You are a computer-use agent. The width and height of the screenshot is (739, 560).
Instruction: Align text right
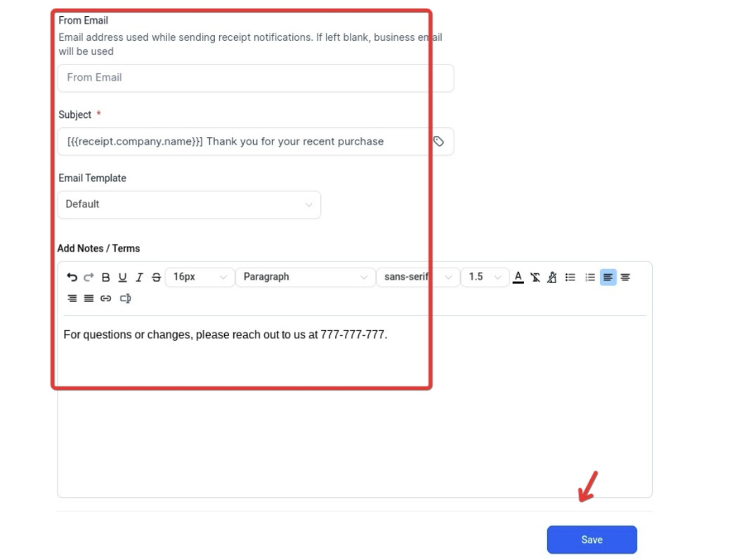(72, 299)
